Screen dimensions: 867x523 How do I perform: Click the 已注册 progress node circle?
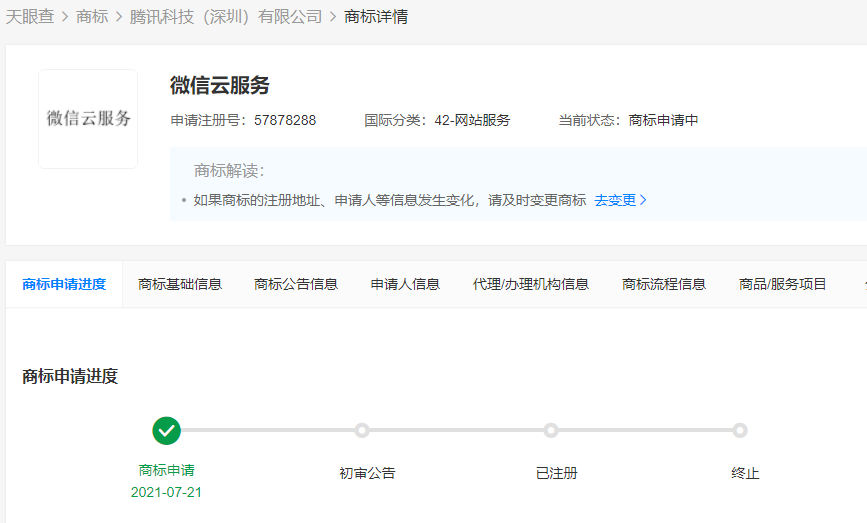click(x=551, y=430)
